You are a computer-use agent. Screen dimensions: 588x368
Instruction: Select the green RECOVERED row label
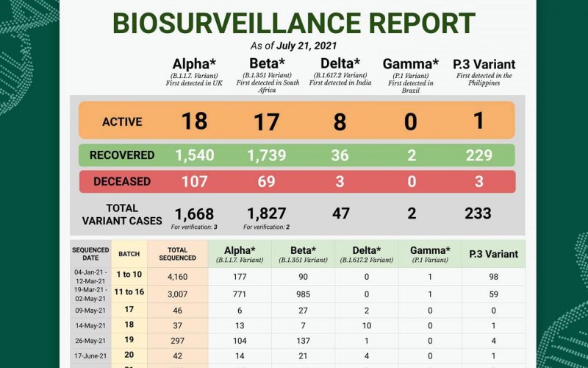122,155
